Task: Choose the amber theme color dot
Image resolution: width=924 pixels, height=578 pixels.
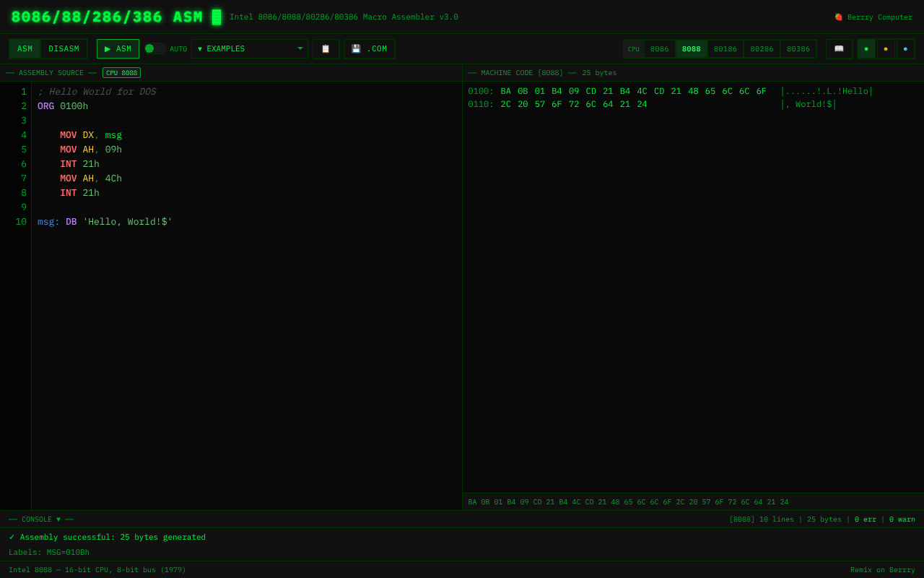Action: [886, 49]
